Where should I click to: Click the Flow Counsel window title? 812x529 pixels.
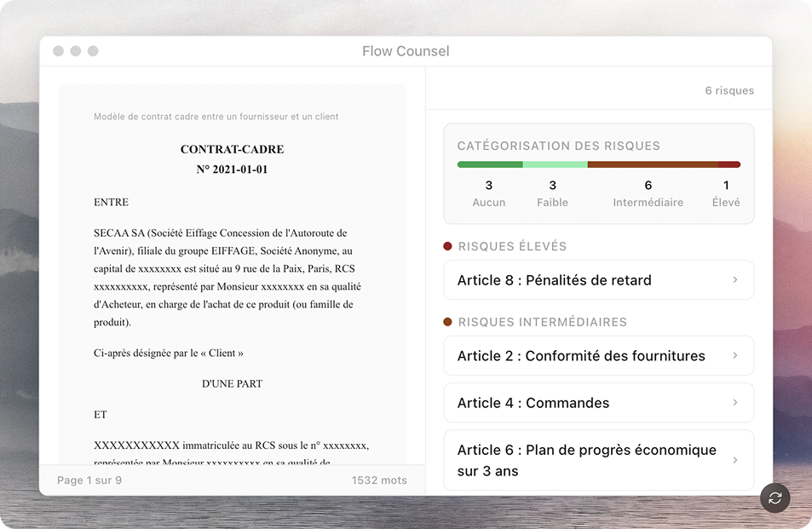coord(406,51)
